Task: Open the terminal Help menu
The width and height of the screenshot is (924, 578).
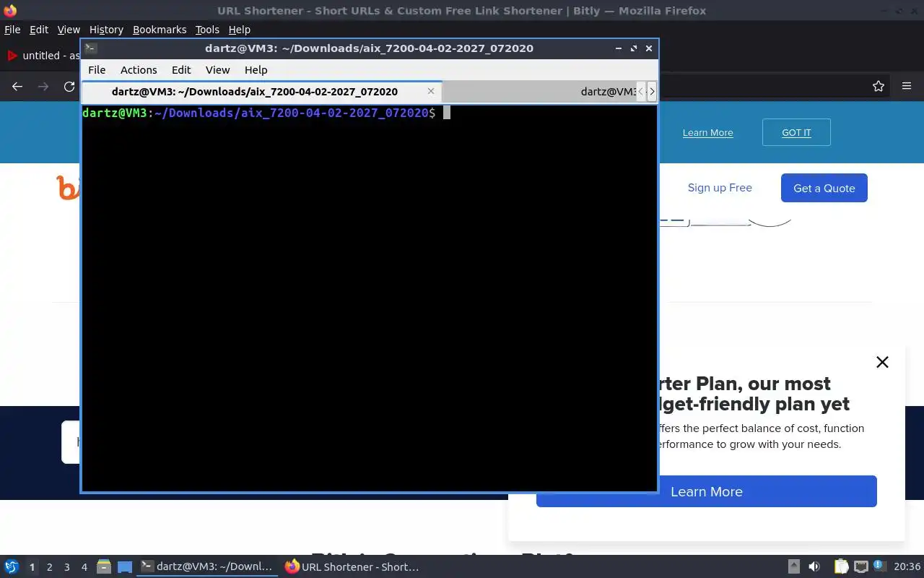Action: pos(256,70)
